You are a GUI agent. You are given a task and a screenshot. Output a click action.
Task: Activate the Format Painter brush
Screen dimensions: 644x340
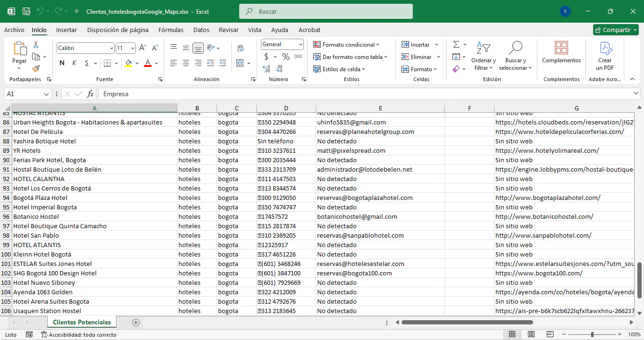pyautogui.click(x=36, y=68)
